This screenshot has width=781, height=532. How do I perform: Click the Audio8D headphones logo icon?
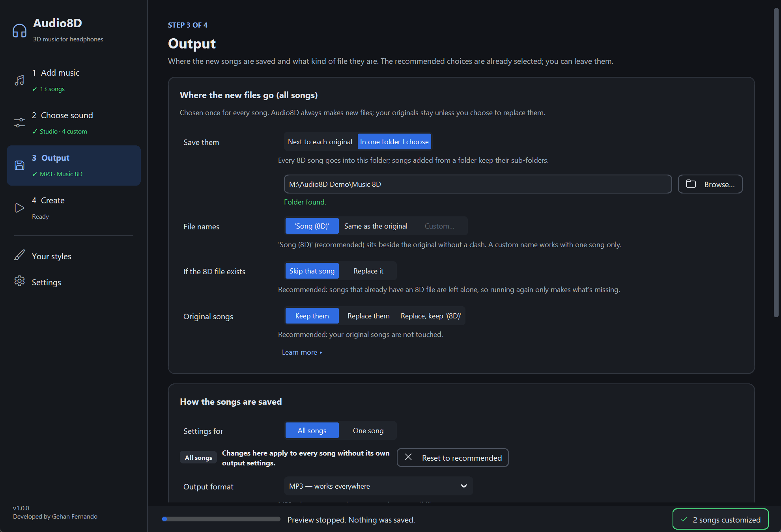[19, 31]
